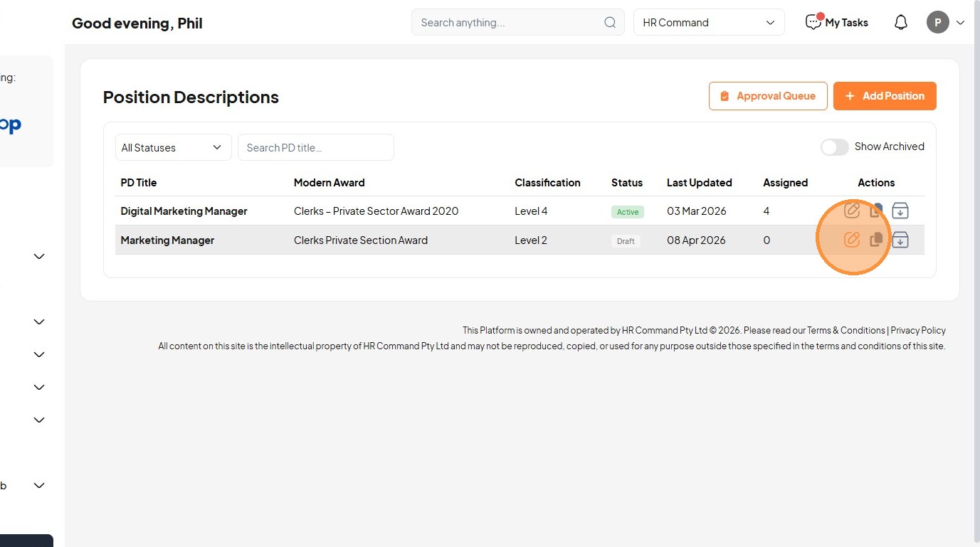This screenshot has height=547, width=980.
Task: Open the HR Command organization dropdown
Action: pyautogui.click(x=709, y=23)
